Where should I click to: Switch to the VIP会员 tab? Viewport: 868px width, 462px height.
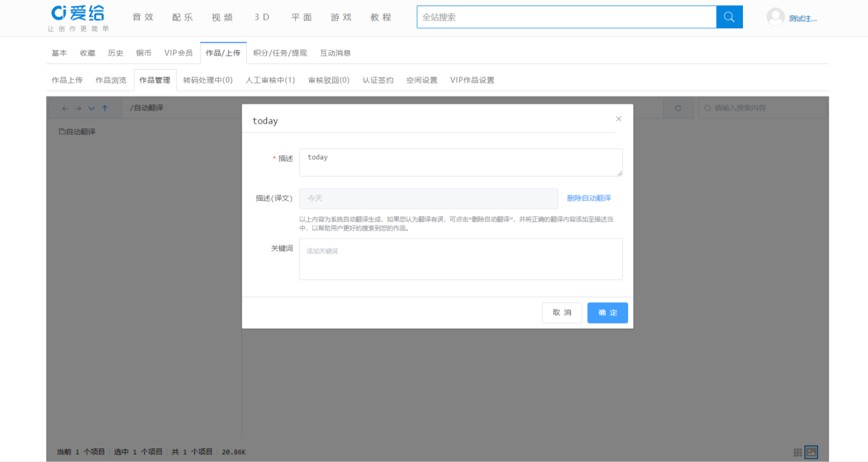pyautogui.click(x=179, y=53)
